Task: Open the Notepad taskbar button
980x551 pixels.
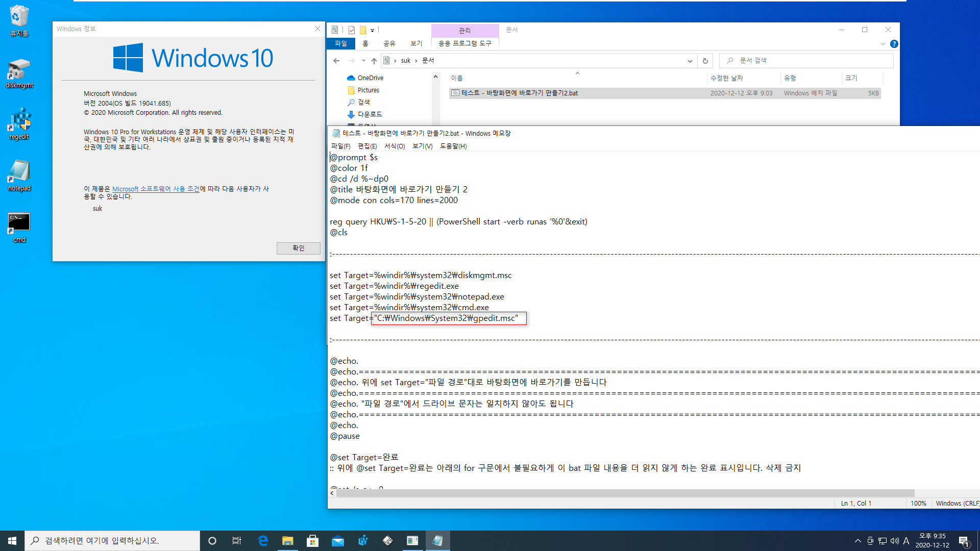Action: (437, 541)
